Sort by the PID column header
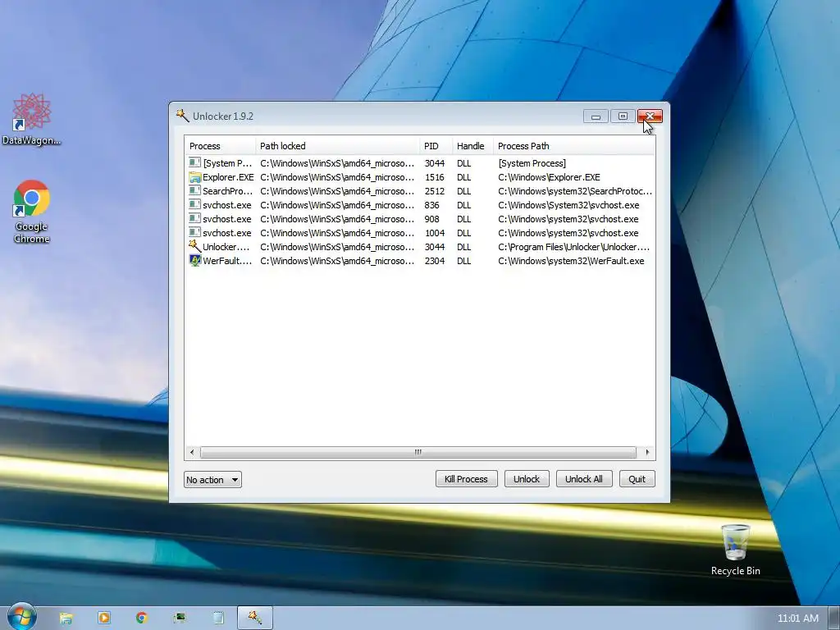 (x=436, y=146)
